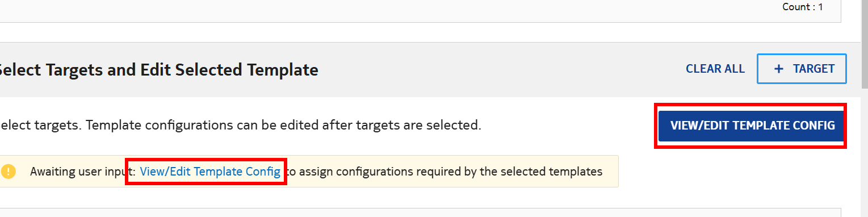Click the yellow warning banner background
The width and height of the screenshot is (868, 217).
[309, 171]
